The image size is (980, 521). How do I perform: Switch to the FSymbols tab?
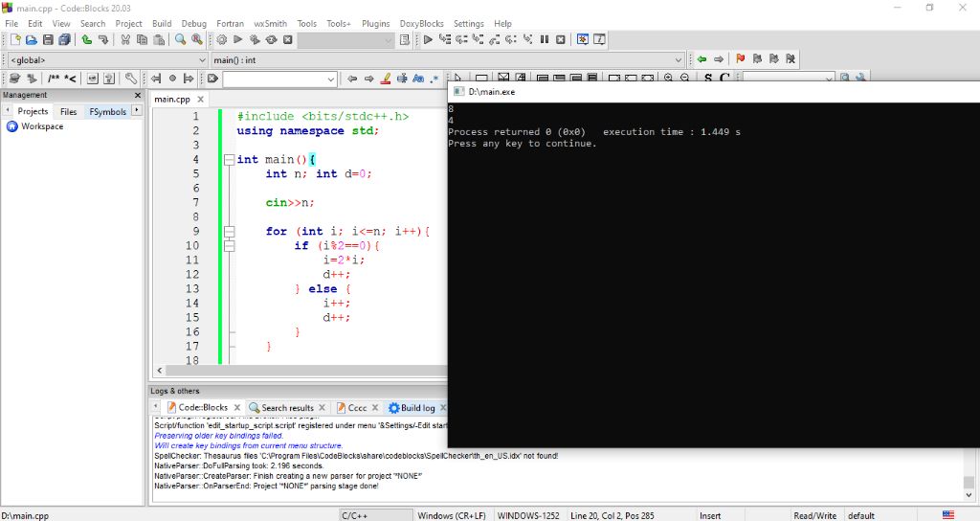(x=107, y=111)
